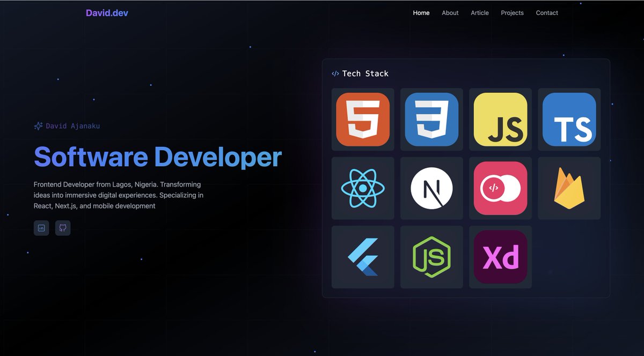Click the sparkle icon beside David Ajanaku
The width and height of the screenshot is (644, 356).
pos(38,126)
